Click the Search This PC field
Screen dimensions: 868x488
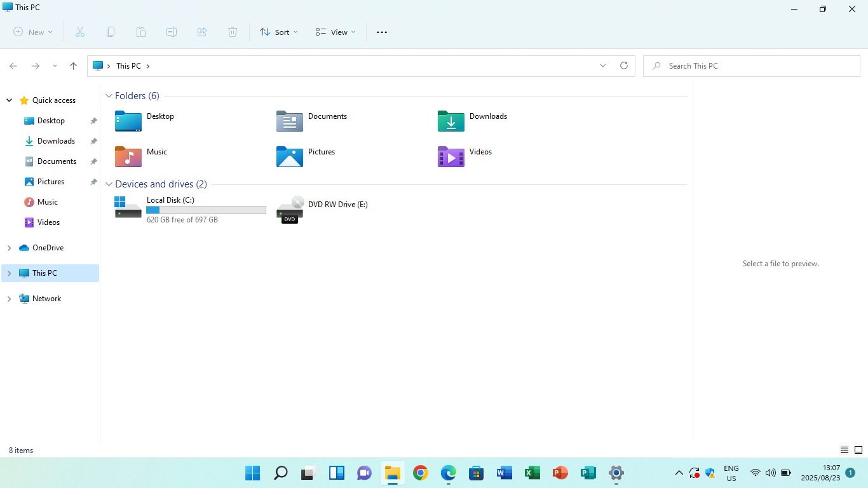[x=756, y=66]
